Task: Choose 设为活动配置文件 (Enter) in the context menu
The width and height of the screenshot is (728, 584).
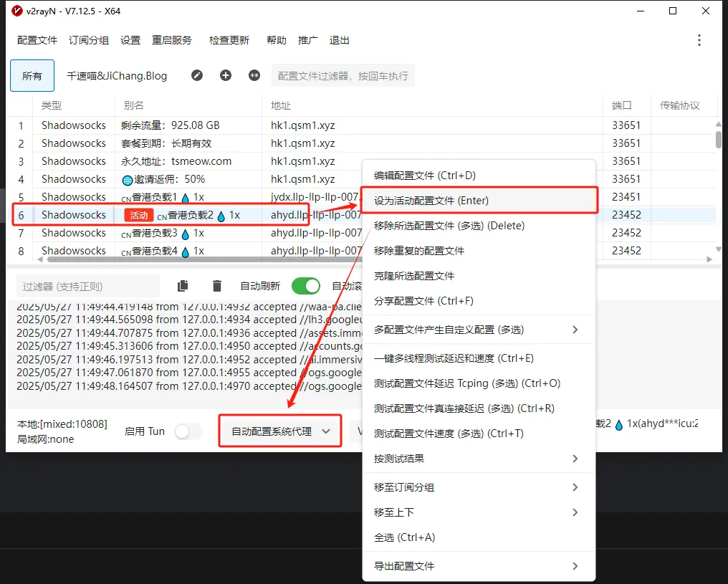Action: tap(479, 201)
